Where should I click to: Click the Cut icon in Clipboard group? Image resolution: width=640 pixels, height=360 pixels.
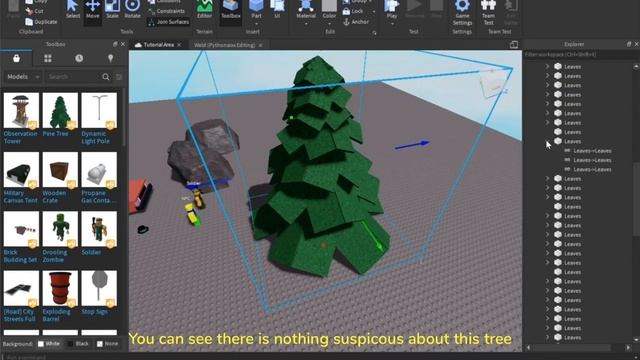(x=29, y=11)
